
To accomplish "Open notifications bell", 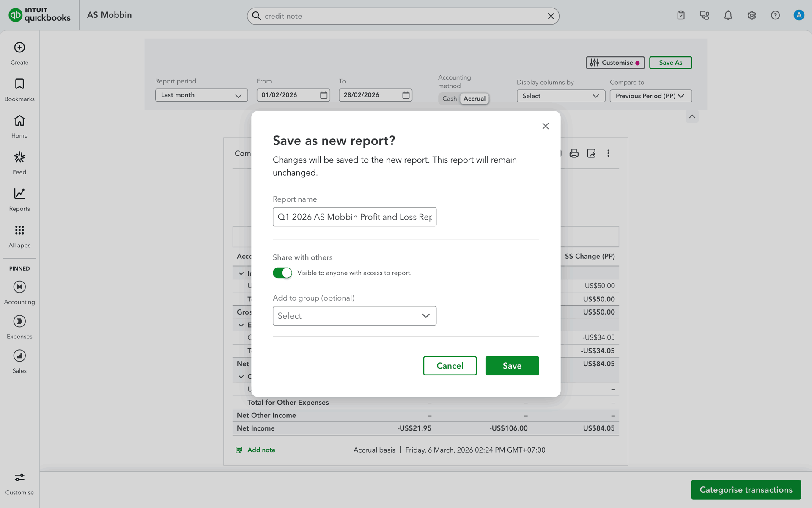I will click(x=728, y=15).
